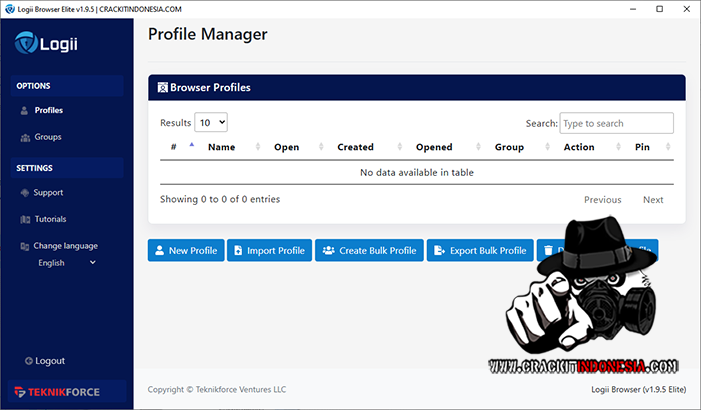Click the Logout circle icon
Screen dimensions: 701x410
click(x=29, y=361)
